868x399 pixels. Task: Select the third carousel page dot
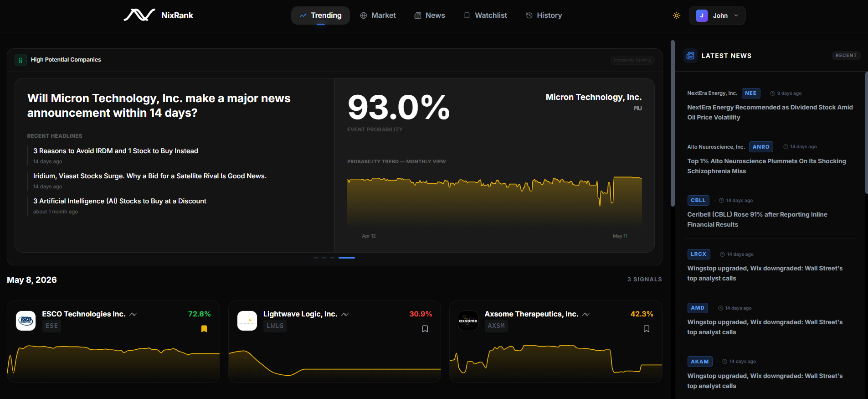(332, 258)
